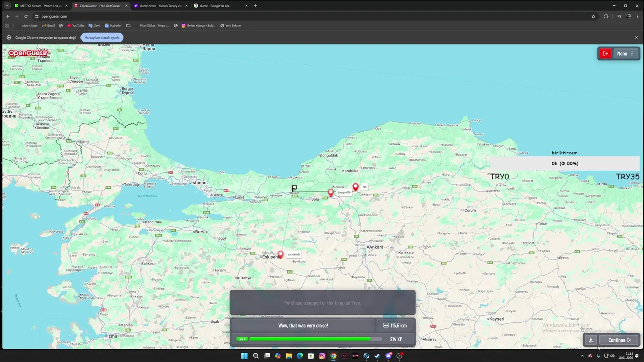
Task: Open the media controls icon
Action: click(x=619, y=16)
